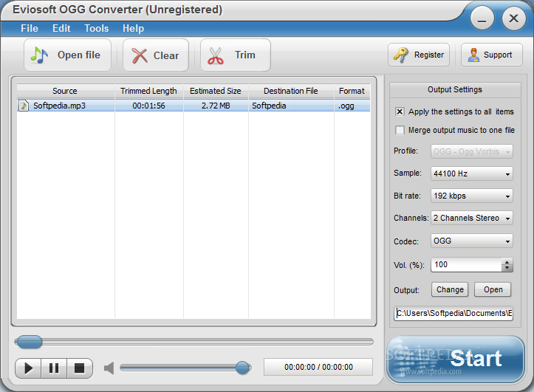Click the Trimmed Length column header
The height and width of the screenshot is (392, 534).
(x=148, y=91)
